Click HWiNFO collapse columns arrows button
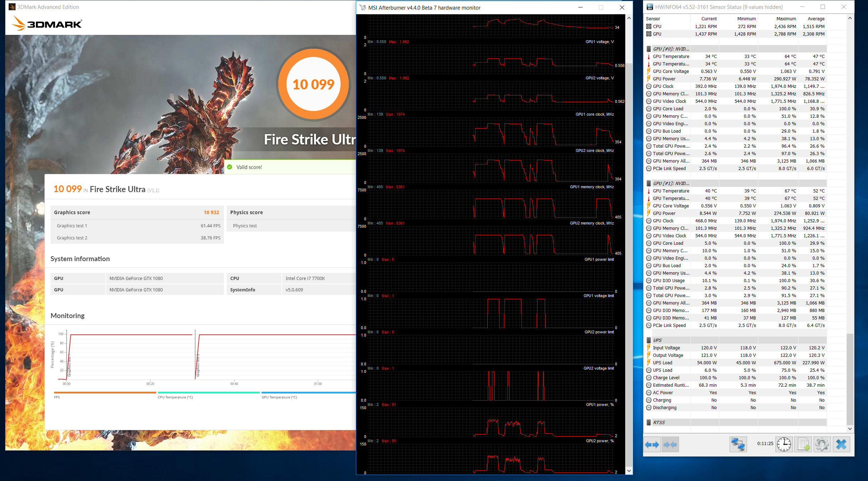 click(670, 444)
